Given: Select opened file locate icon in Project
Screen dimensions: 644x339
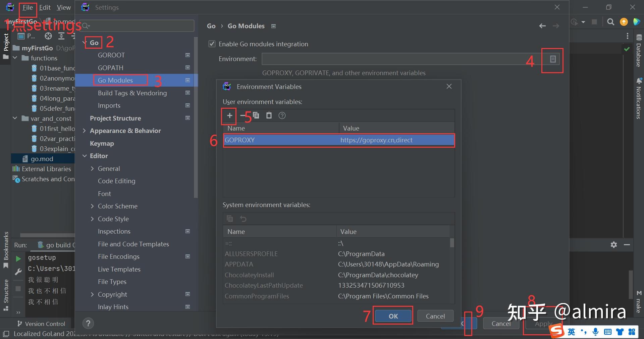Looking at the screenshot, I should pyautogui.click(x=48, y=36).
